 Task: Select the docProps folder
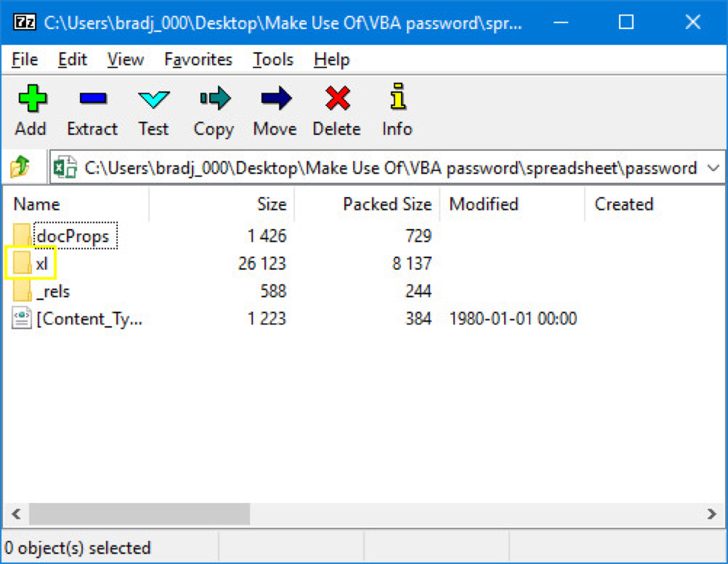(x=72, y=236)
